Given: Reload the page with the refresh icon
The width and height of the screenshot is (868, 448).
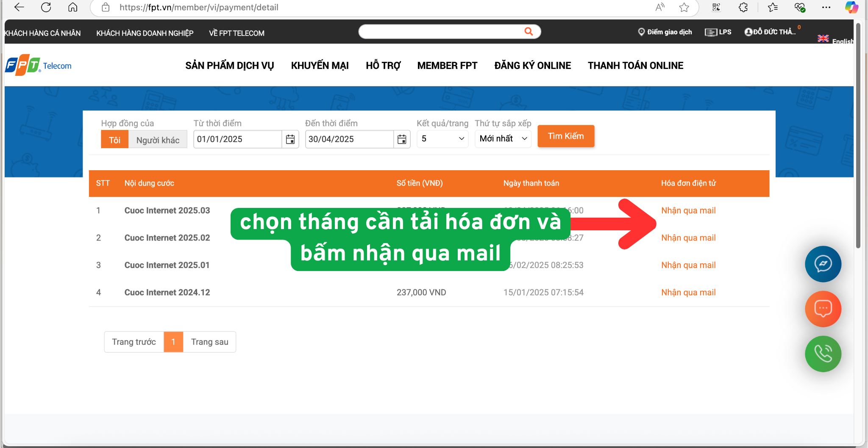Looking at the screenshot, I should [46, 7].
